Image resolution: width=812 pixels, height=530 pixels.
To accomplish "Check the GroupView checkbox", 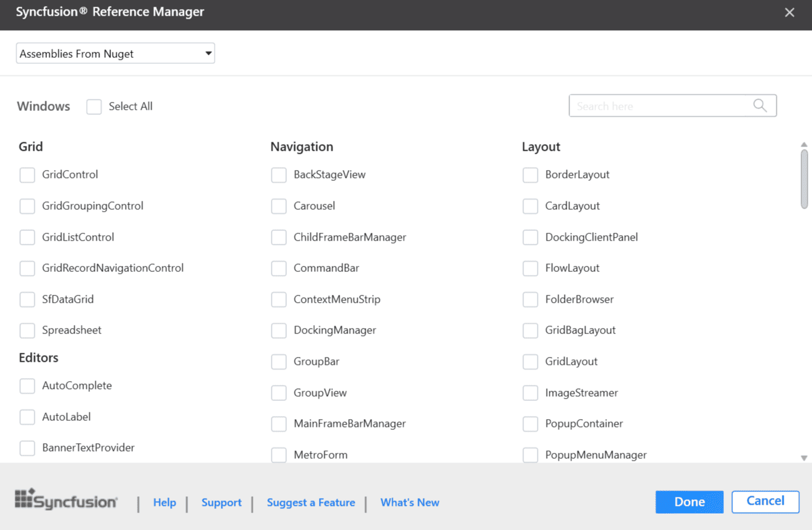I will (x=279, y=393).
